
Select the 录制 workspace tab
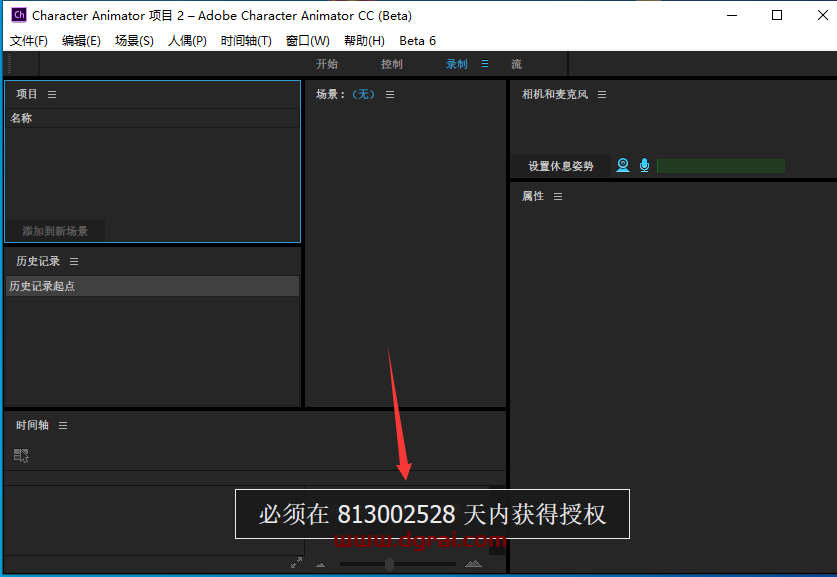tap(457, 64)
